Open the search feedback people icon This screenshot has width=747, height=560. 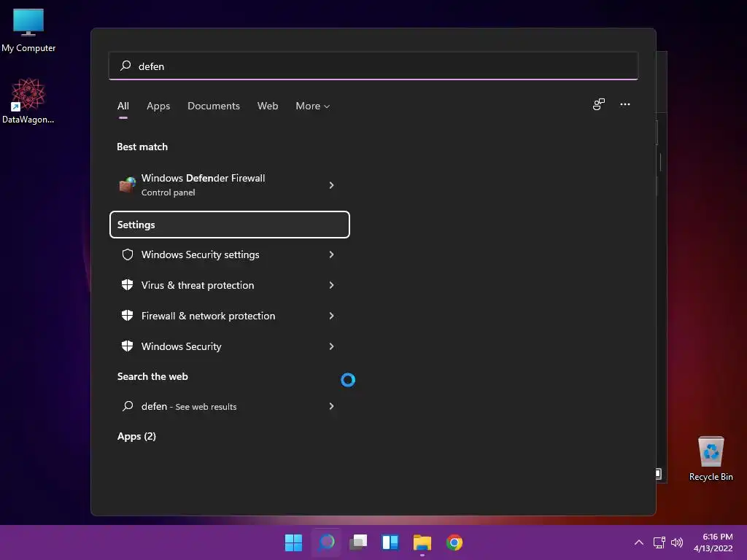point(599,104)
